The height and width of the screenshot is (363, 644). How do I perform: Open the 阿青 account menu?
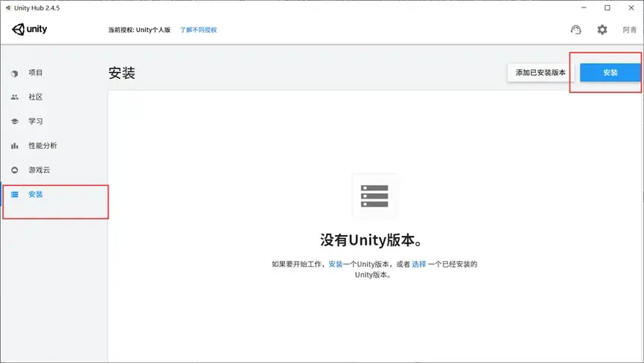pyautogui.click(x=629, y=30)
